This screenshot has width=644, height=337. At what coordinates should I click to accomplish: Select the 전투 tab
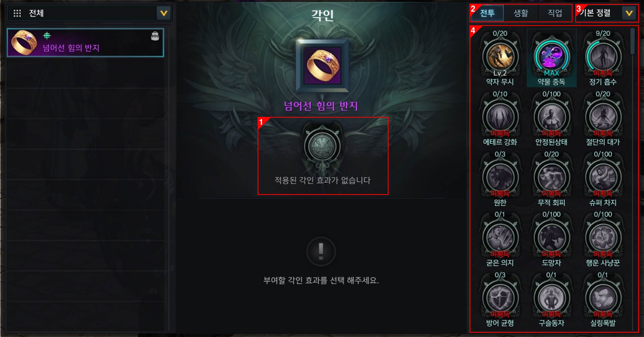[x=487, y=13]
